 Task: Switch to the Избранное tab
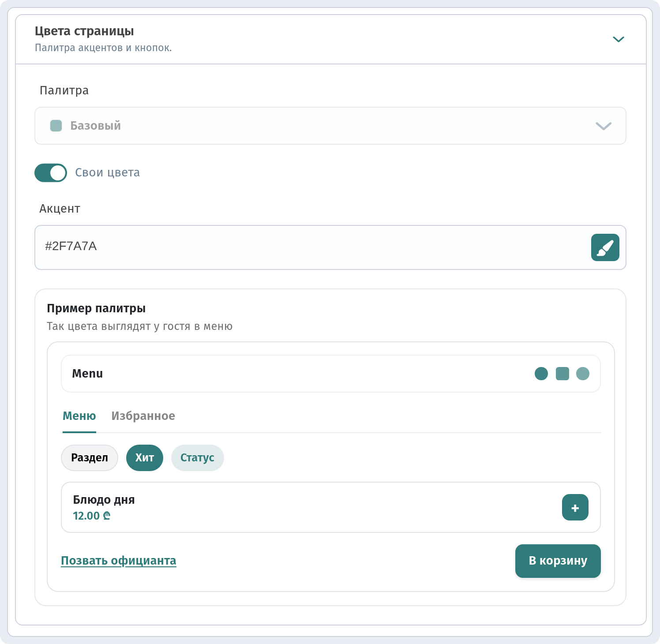pos(143,416)
